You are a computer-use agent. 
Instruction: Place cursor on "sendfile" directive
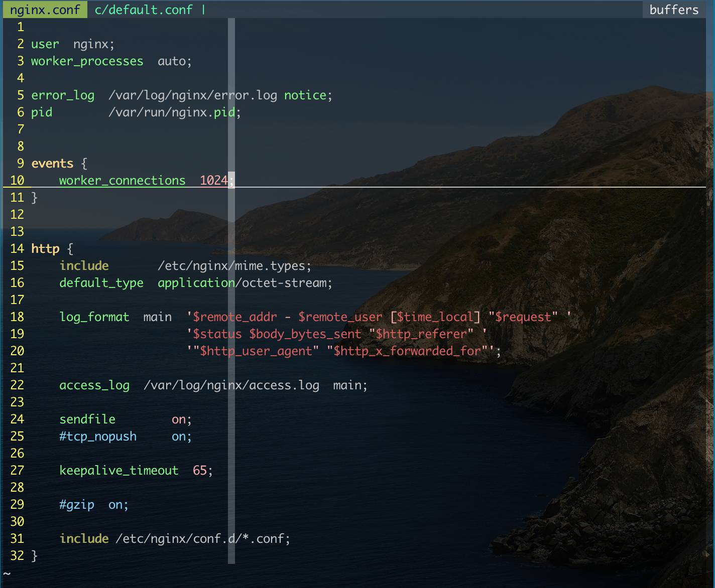click(87, 419)
